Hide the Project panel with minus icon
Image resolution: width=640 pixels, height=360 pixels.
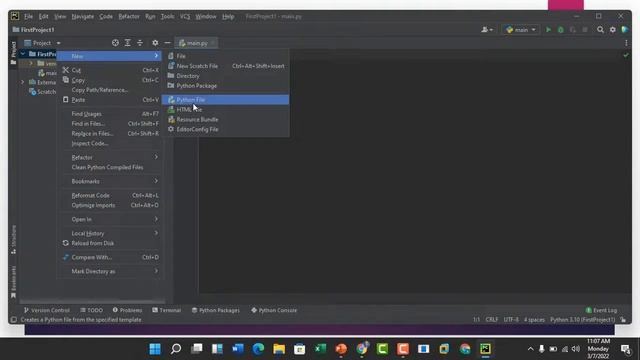point(167,43)
